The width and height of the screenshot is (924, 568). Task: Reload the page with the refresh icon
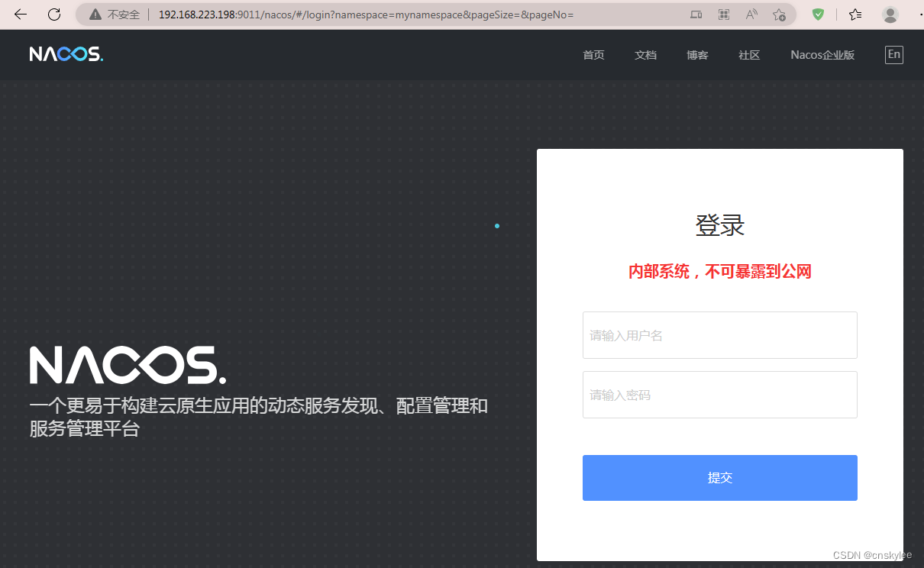pos(54,15)
